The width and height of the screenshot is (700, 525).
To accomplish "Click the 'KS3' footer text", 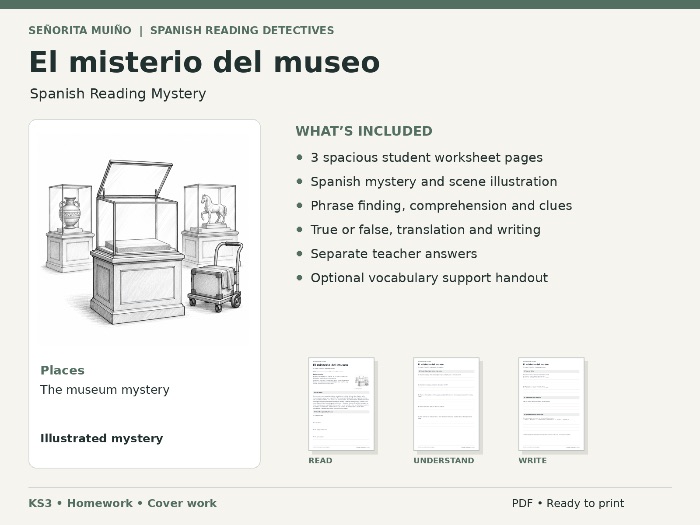I will click(40, 503).
